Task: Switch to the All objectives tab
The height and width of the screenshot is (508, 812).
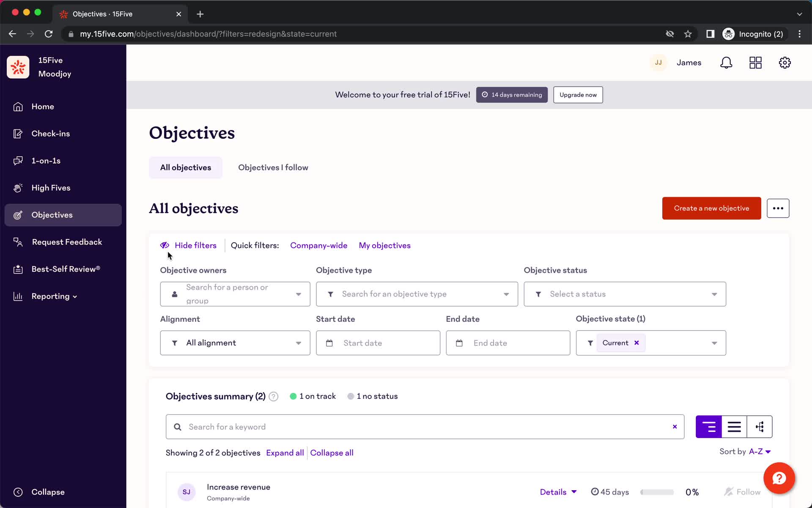Action: pyautogui.click(x=185, y=167)
